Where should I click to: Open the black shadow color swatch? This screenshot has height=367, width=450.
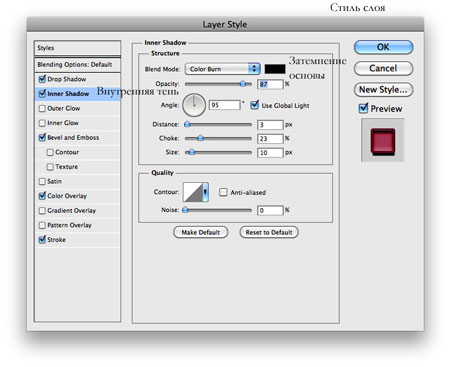coord(275,69)
